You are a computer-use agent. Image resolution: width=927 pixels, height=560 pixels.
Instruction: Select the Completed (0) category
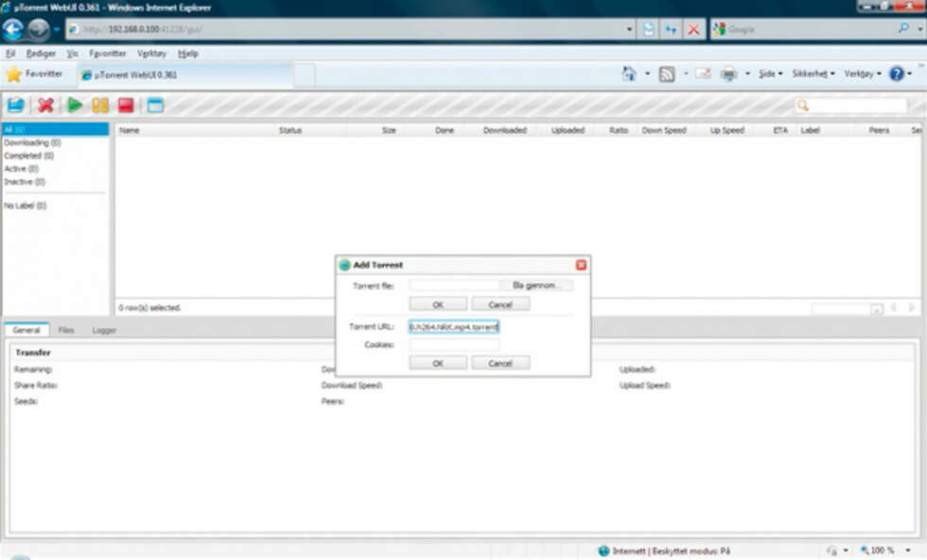(x=29, y=155)
